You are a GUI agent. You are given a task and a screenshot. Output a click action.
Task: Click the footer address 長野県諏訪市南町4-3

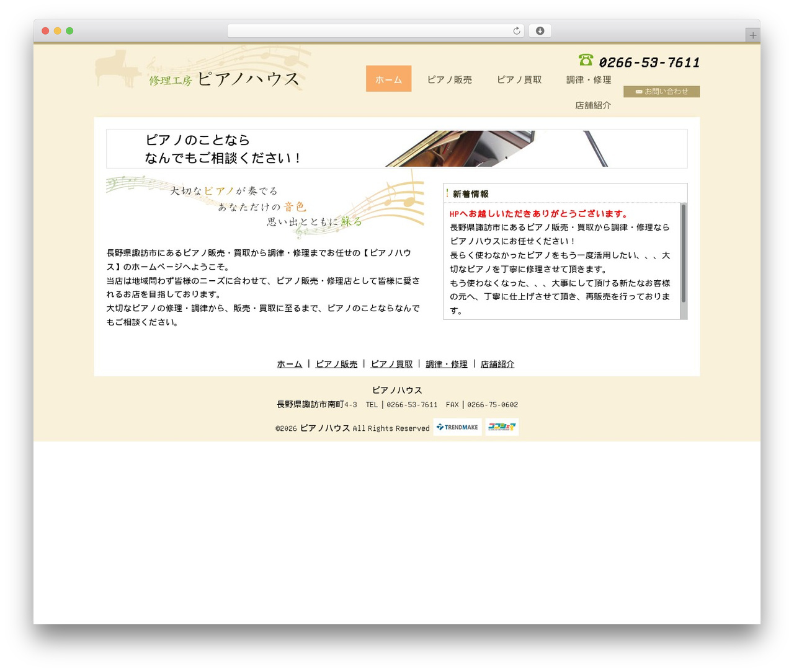pyautogui.click(x=317, y=404)
